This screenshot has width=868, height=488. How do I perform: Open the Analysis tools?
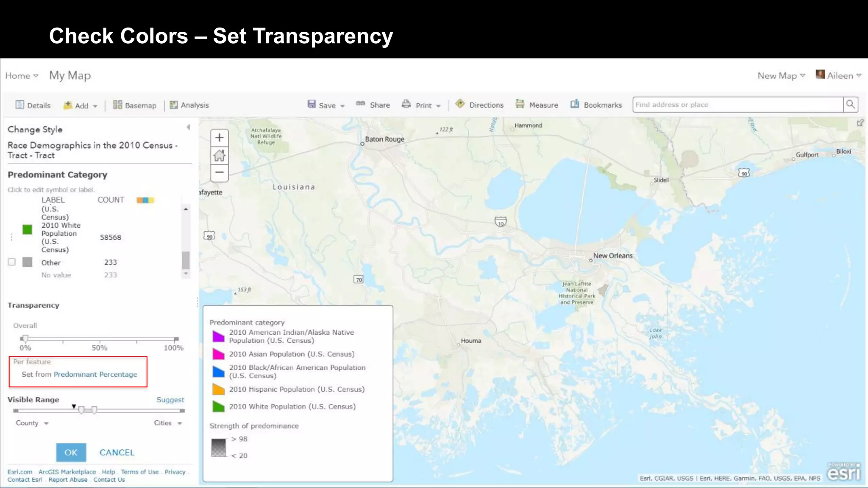coord(189,105)
